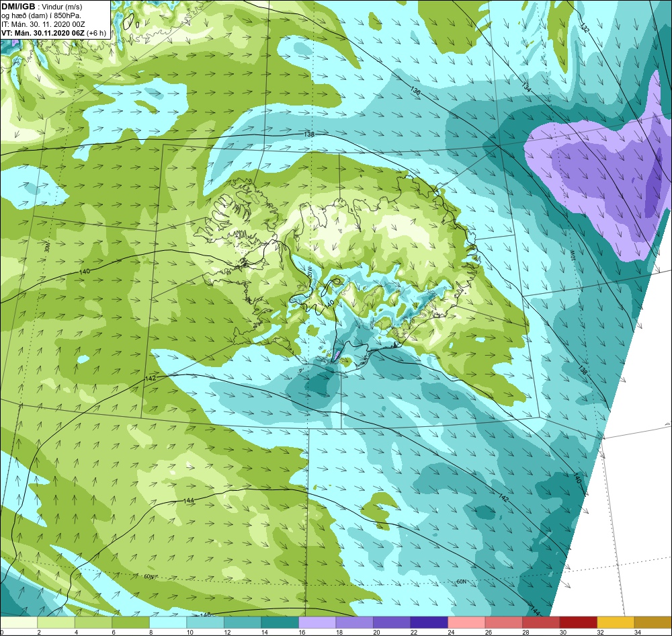Select the light cyan swatch between 8 and 10
The width and height of the screenshot is (672, 636).
coord(168,623)
